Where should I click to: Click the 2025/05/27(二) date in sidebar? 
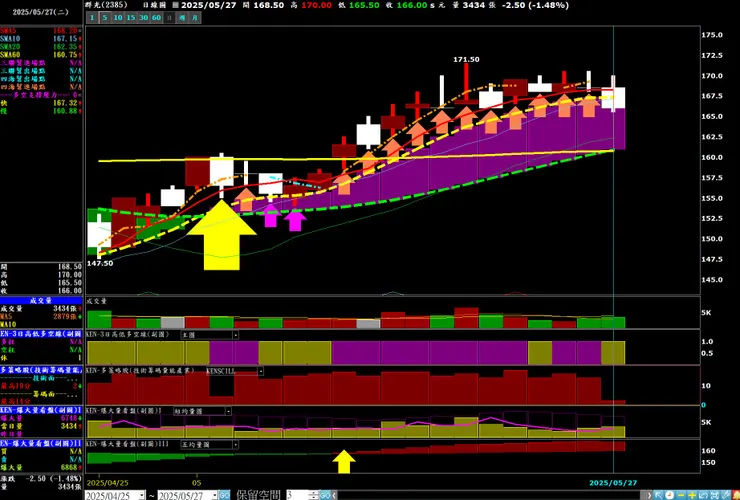coord(41,12)
